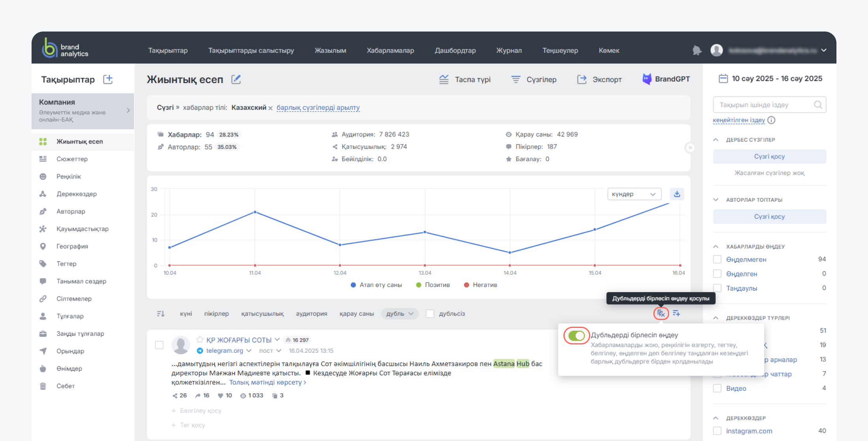Open the күндер interval dropdown
This screenshot has height=441, width=868.
pyautogui.click(x=634, y=194)
